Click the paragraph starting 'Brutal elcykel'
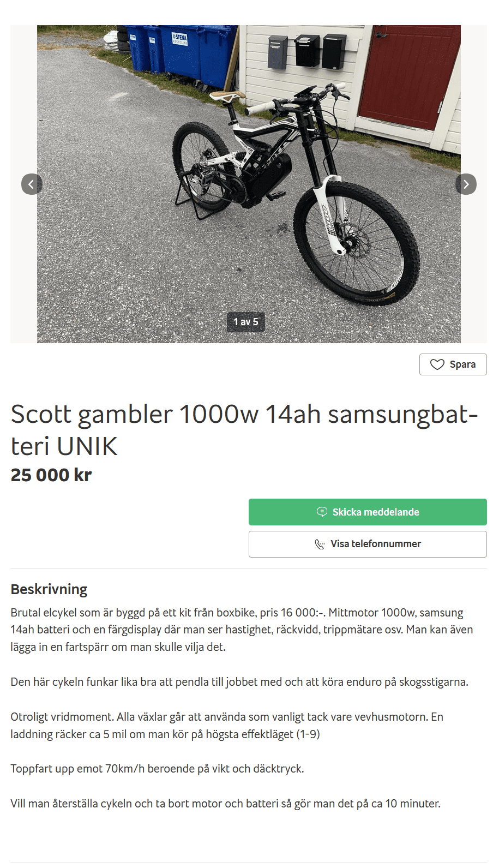Viewport: 499px width, 868px height. (242, 630)
